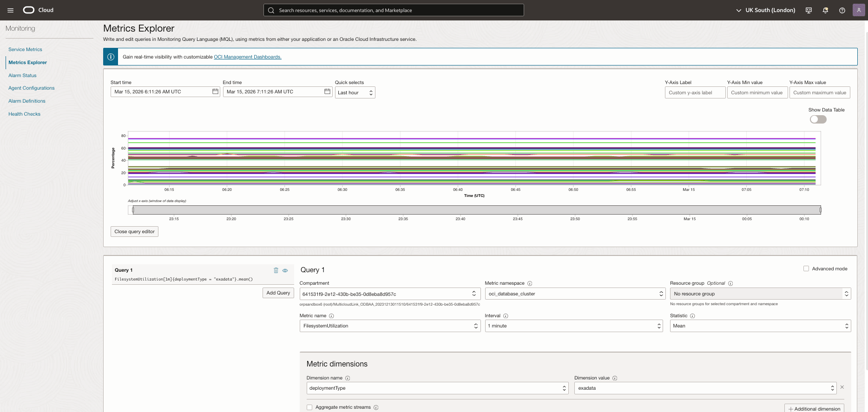Click the info icon next to Metric name
Viewport: 868px width, 412px height.
[331, 316]
